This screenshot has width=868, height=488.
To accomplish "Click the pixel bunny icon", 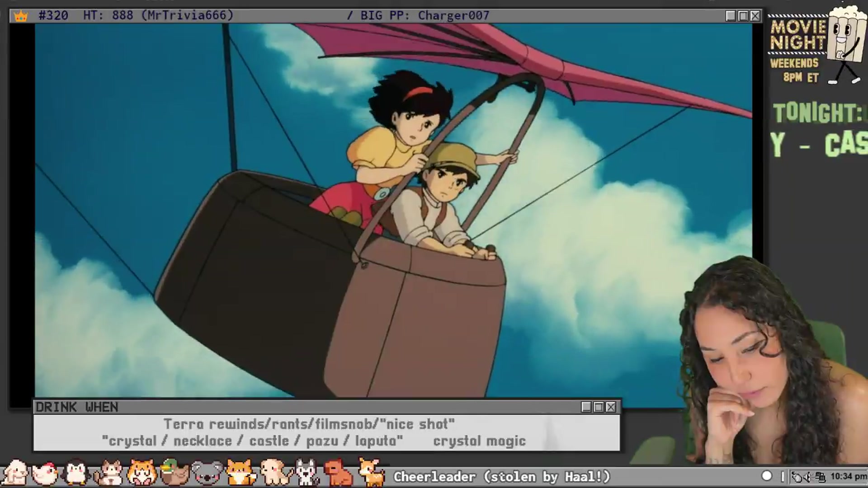I will click(x=15, y=473).
